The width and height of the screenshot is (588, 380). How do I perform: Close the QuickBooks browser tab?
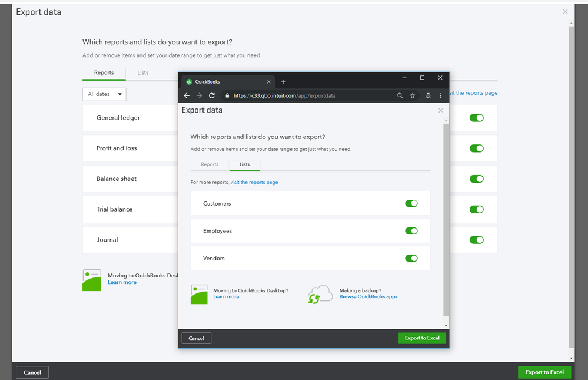(x=268, y=82)
